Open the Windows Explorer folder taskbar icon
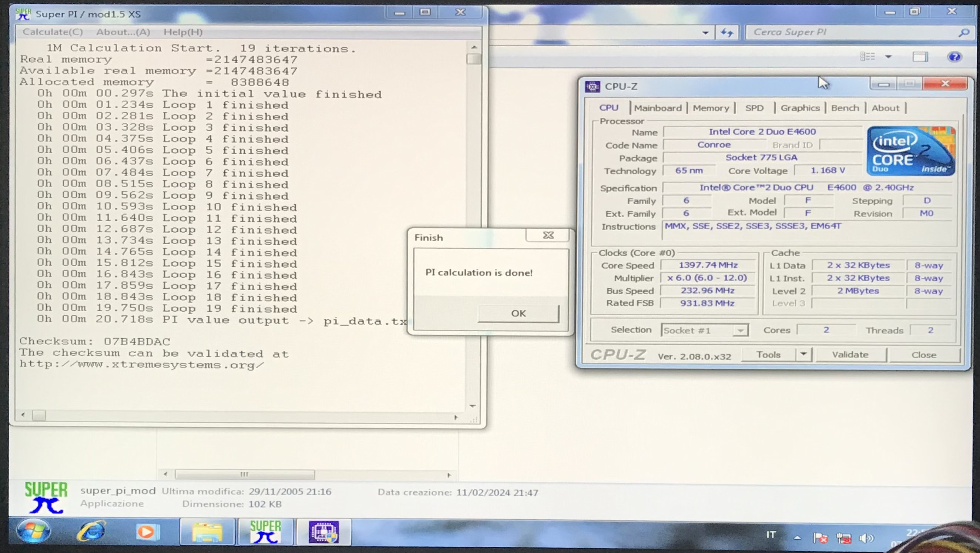980x553 pixels. [x=207, y=532]
